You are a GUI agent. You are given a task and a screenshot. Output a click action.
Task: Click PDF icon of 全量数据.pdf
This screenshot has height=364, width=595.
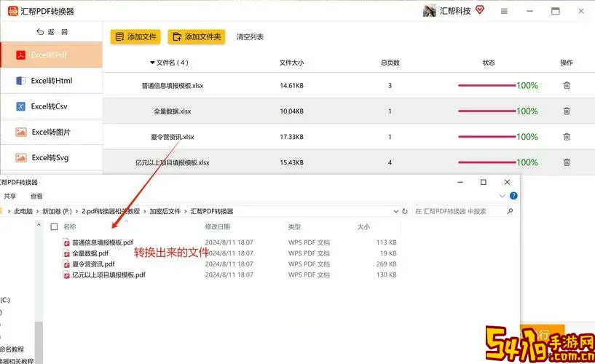click(x=66, y=253)
